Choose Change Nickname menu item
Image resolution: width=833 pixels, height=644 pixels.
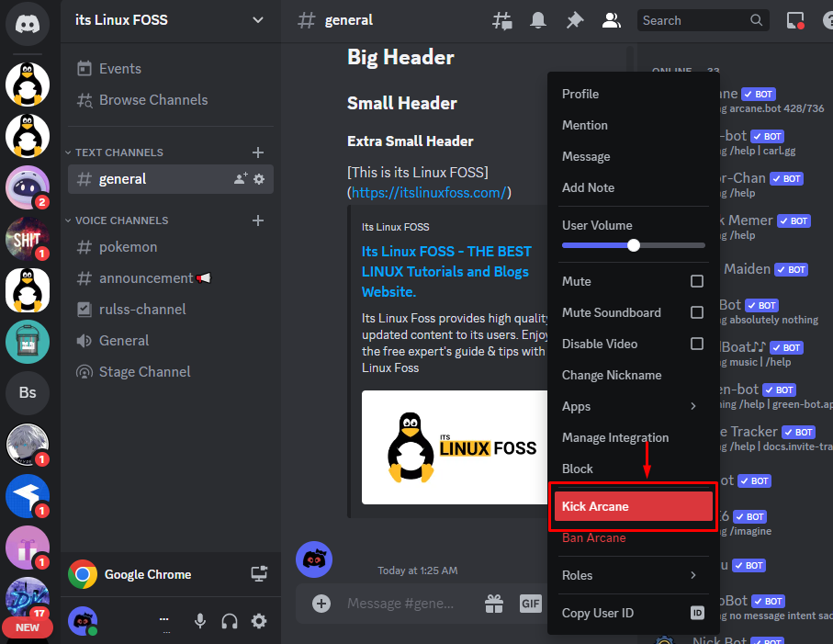coord(632,375)
